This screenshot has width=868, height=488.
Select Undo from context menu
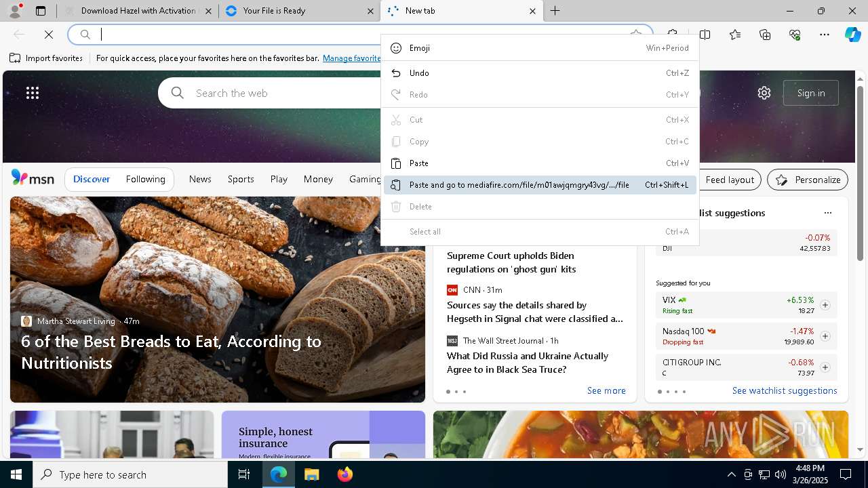click(540, 73)
